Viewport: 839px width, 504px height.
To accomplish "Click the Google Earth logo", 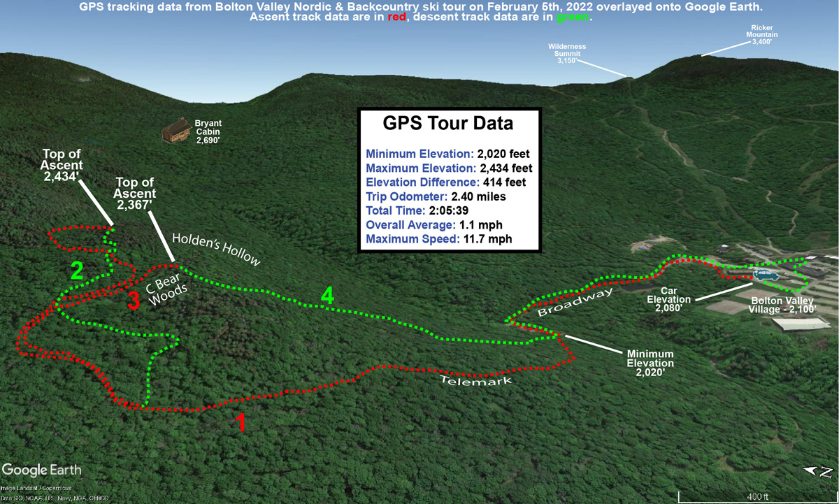I will click(42, 470).
